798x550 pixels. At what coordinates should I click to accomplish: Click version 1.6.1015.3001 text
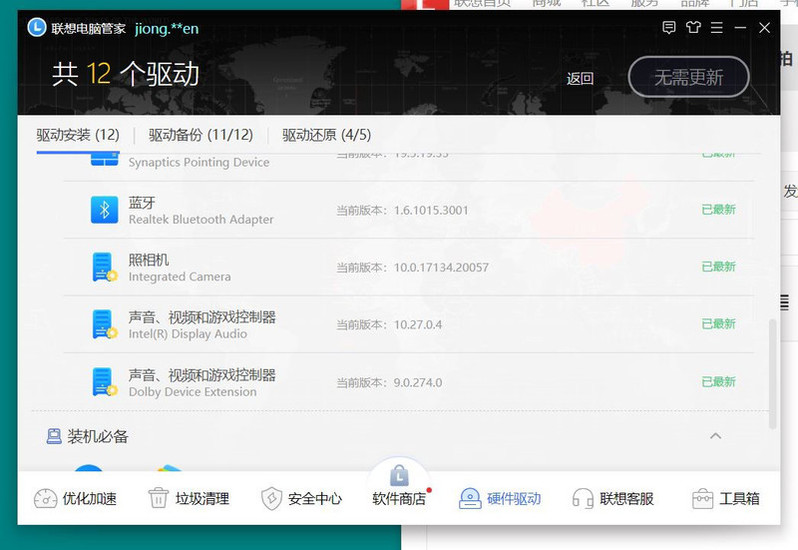pos(431,210)
